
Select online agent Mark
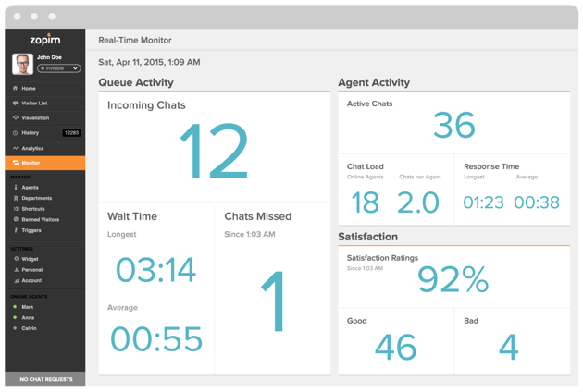click(x=27, y=306)
